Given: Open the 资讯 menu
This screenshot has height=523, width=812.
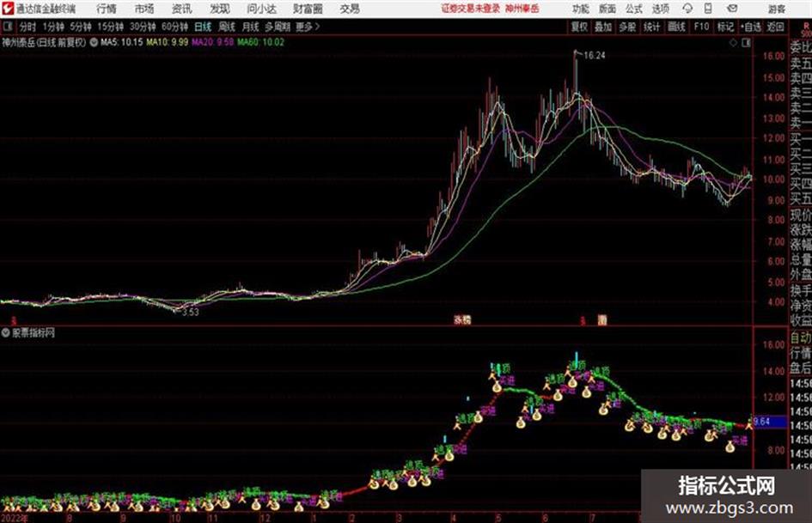Looking at the screenshot, I should coord(182,9).
